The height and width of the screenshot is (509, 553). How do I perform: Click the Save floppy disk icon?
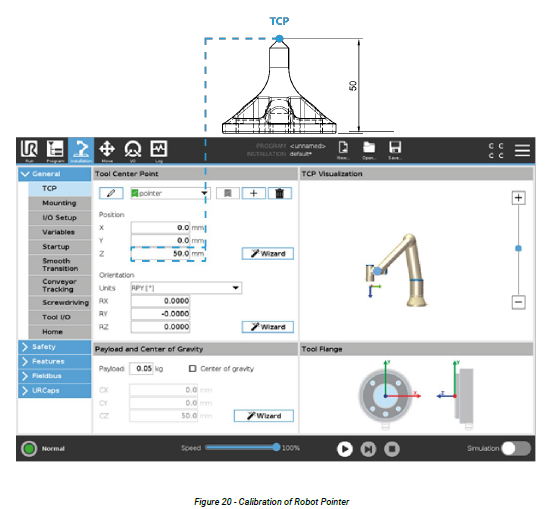click(x=395, y=148)
